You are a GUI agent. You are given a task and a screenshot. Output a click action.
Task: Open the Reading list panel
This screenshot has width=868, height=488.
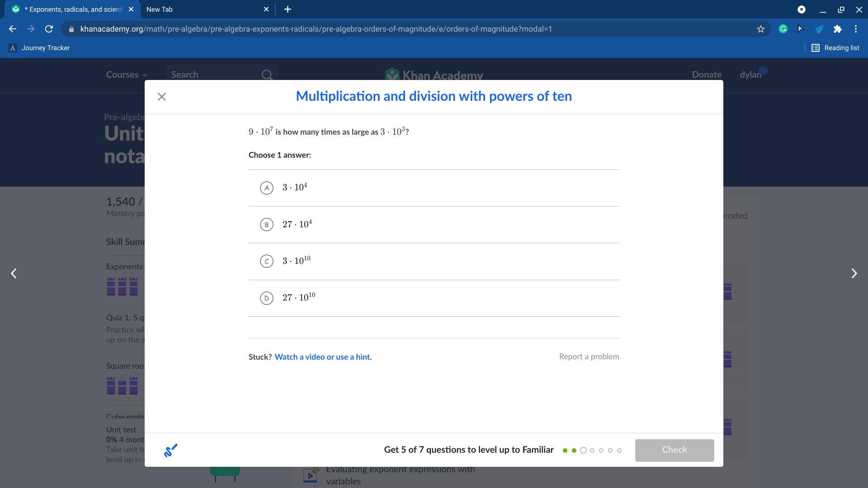pyautogui.click(x=835, y=48)
